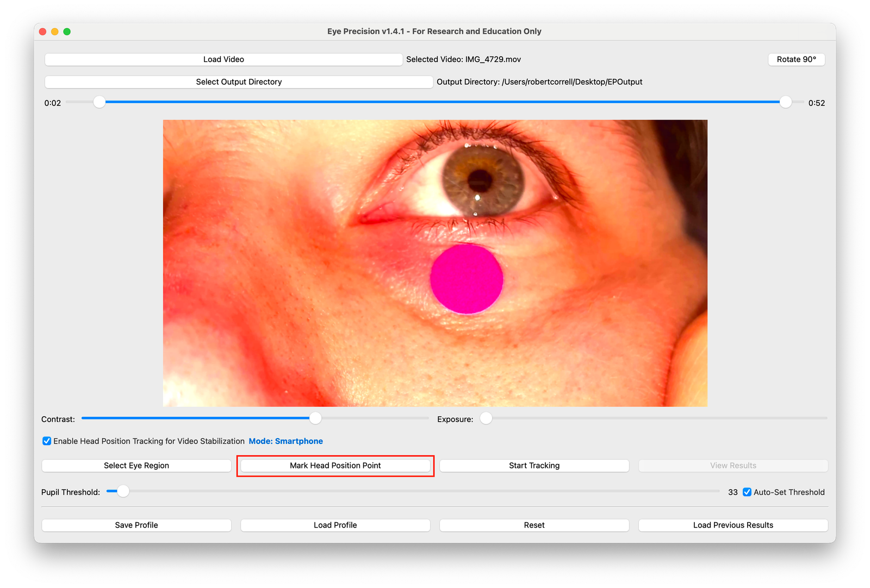
Task: Click the 0:02 start trim handle
Action: [x=99, y=102]
